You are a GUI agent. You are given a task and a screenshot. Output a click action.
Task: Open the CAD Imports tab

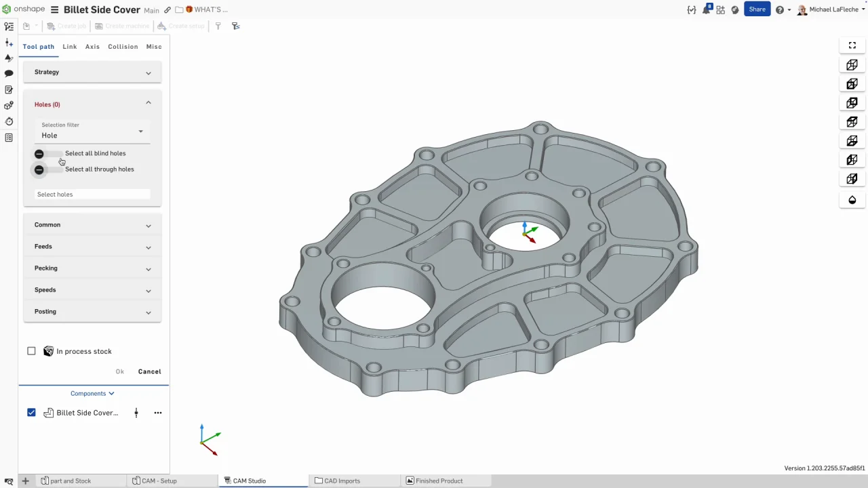[342, 481]
